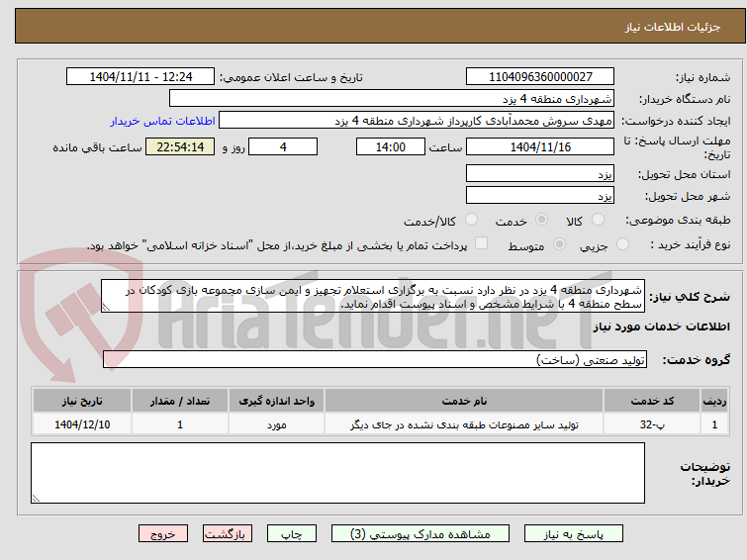Click the deadline date field 1404/11/16
Screen dimensions: 747x560
click(x=540, y=146)
